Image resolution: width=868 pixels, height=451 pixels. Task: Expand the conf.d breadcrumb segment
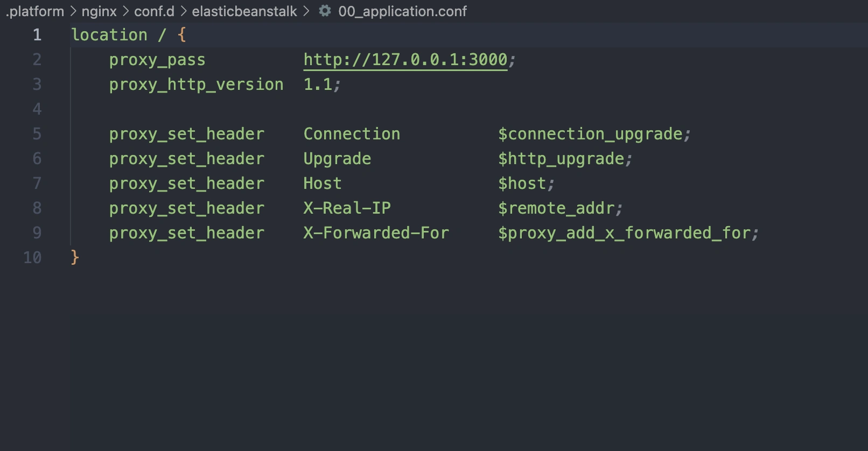(154, 11)
